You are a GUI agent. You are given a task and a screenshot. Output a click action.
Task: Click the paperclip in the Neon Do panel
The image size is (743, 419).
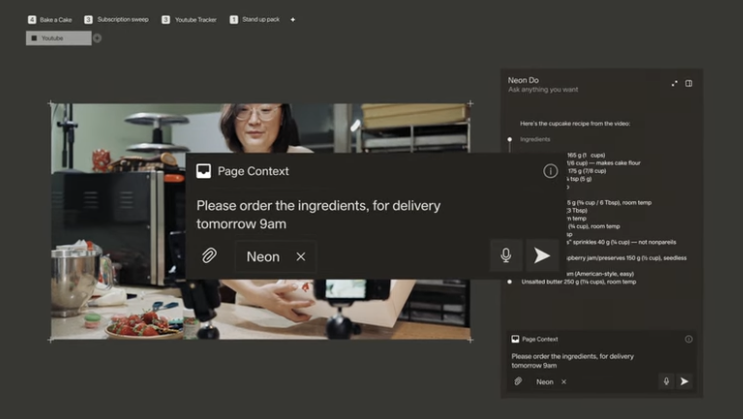tap(518, 381)
